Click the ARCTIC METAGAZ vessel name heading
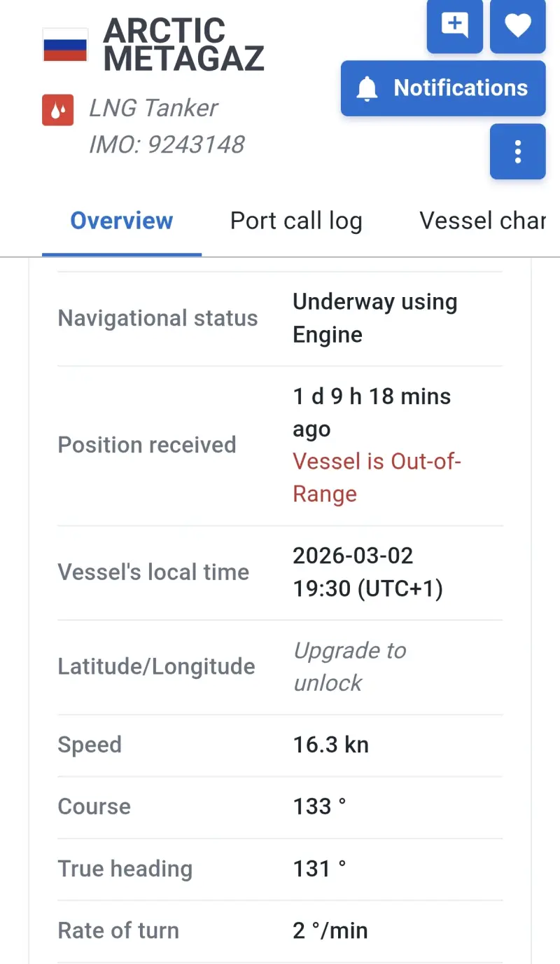The height and width of the screenshot is (964, 560). pyautogui.click(x=183, y=45)
